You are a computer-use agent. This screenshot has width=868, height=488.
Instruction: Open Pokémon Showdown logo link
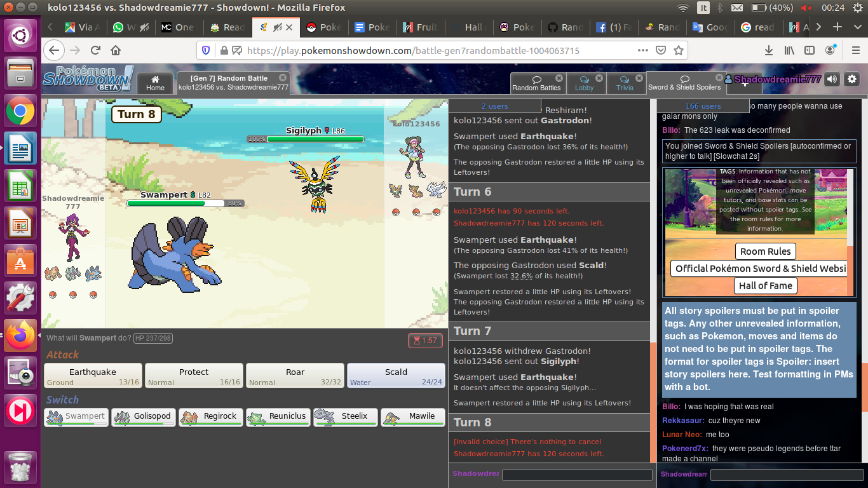(88, 79)
